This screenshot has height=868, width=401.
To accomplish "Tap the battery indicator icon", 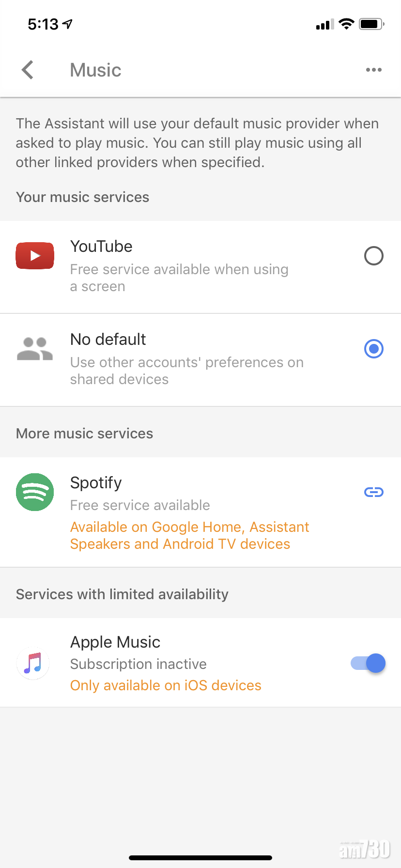I will 371,24.
